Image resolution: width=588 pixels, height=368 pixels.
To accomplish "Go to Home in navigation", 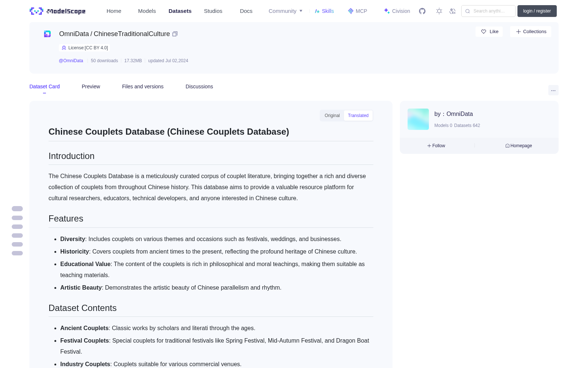I will coord(114,11).
